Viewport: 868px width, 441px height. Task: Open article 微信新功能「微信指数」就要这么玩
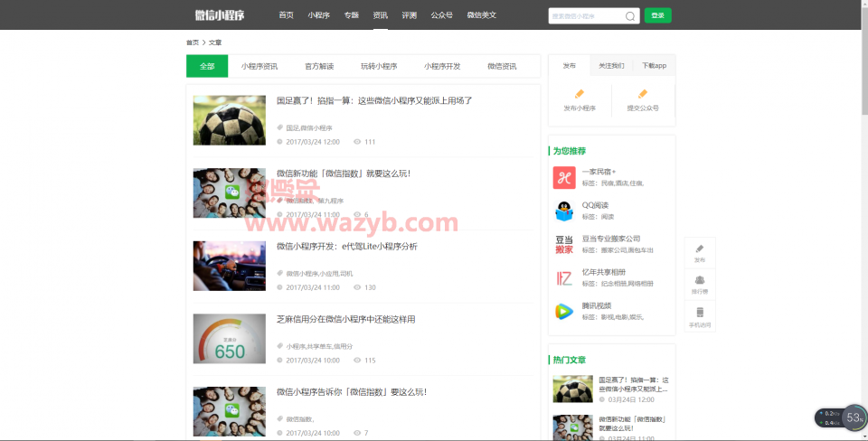(x=344, y=174)
